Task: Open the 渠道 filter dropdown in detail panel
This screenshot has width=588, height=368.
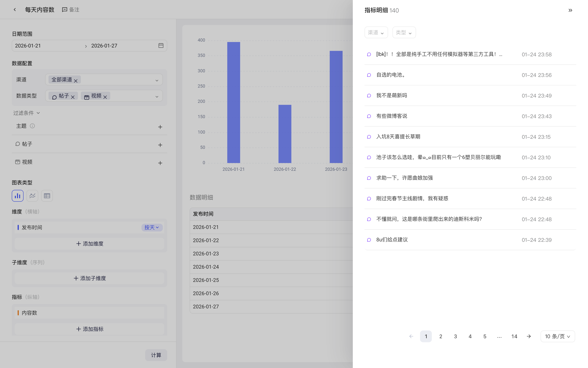Action: coord(376,32)
